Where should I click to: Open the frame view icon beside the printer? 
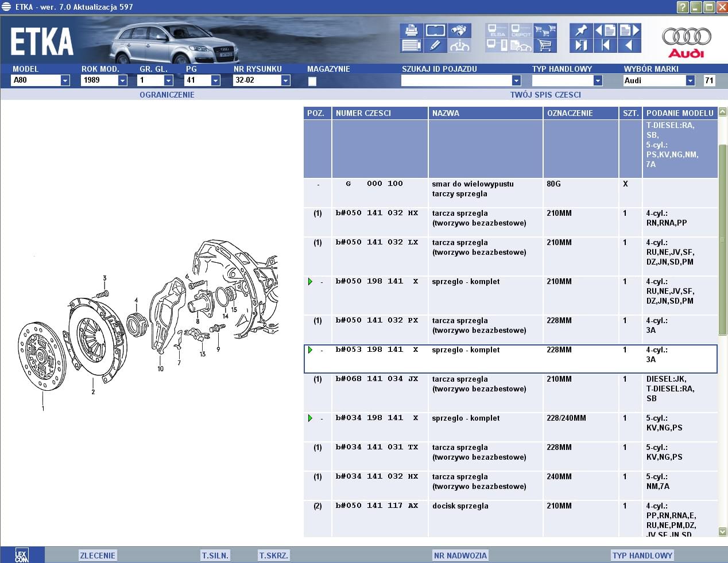[435, 30]
